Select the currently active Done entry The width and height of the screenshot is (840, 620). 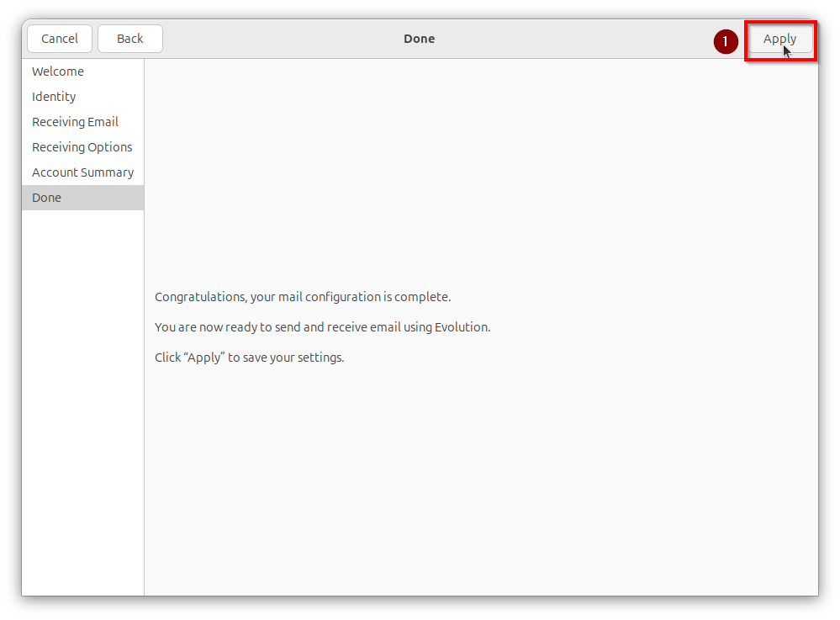click(x=46, y=198)
